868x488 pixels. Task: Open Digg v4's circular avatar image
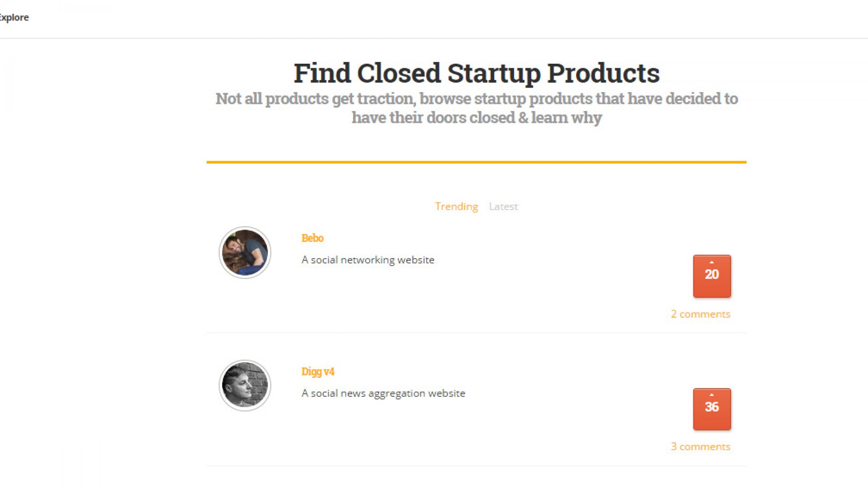(245, 385)
